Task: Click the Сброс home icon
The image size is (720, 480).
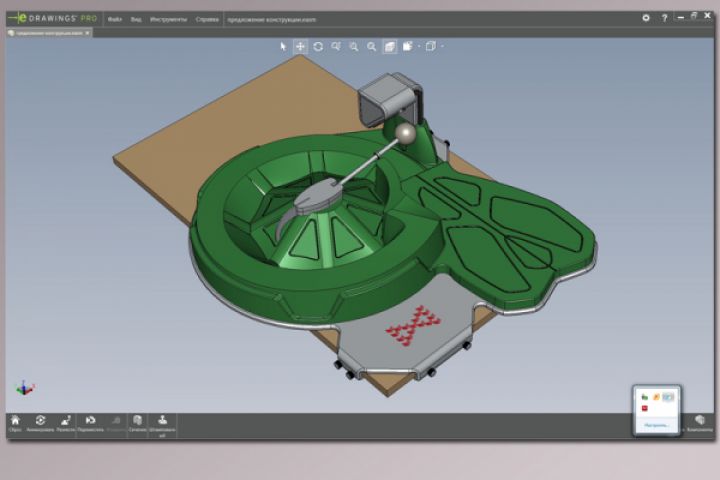Action: pyautogui.click(x=15, y=424)
